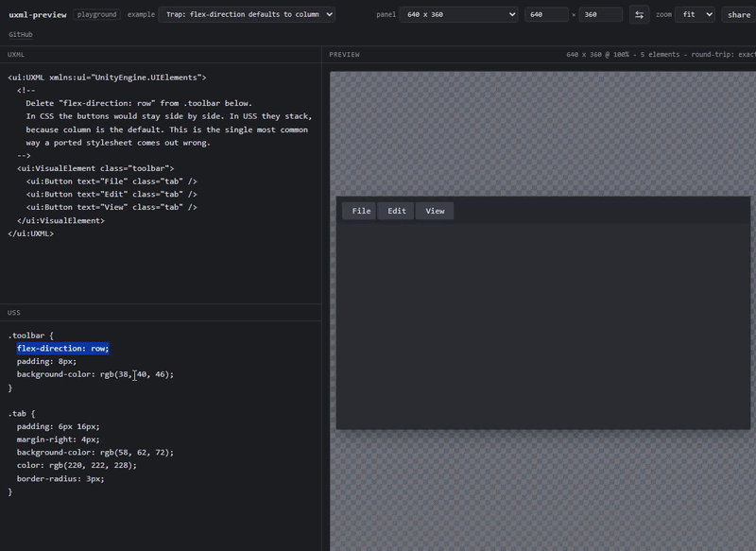Click the Edit button in preview
This screenshot has width=756, height=551.
(x=396, y=211)
